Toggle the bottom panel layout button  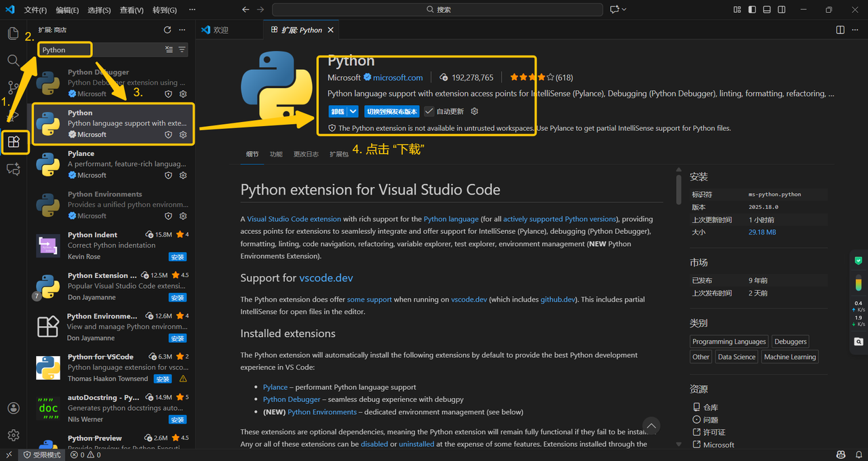click(767, 9)
